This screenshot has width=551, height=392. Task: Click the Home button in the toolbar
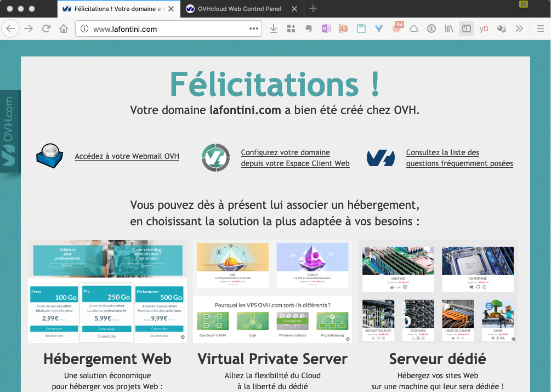pyautogui.click(x=64, y=29)
